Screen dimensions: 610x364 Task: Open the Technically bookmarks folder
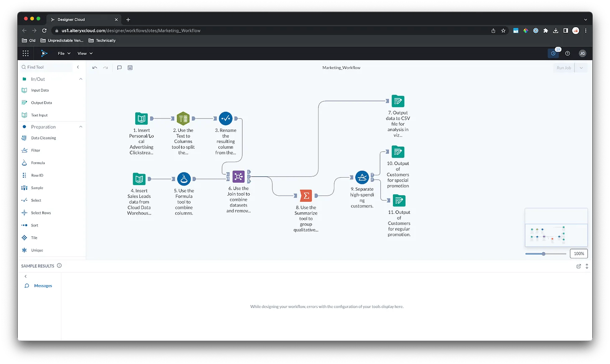pyautogui.click(x=102, y=40)
